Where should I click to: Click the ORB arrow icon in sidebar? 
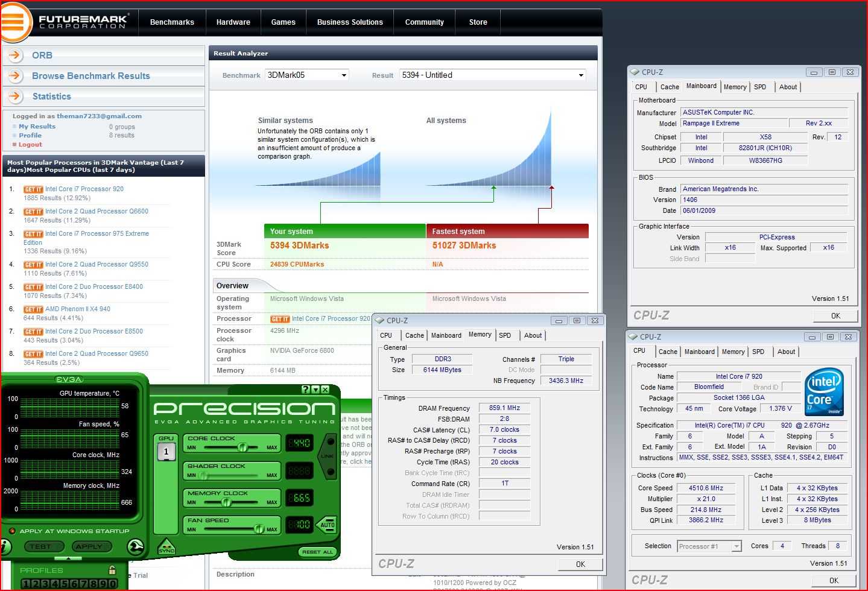14,55
